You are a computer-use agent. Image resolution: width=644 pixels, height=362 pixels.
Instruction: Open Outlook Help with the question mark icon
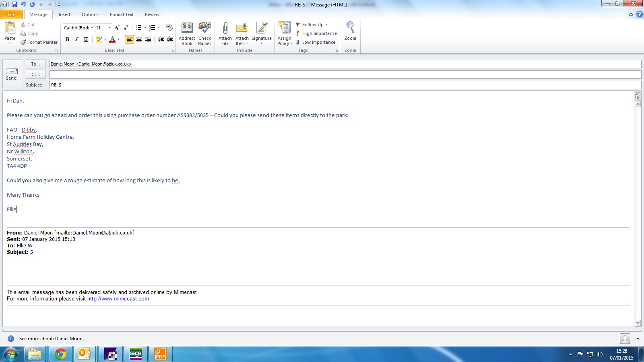click(x=639, y=14)
